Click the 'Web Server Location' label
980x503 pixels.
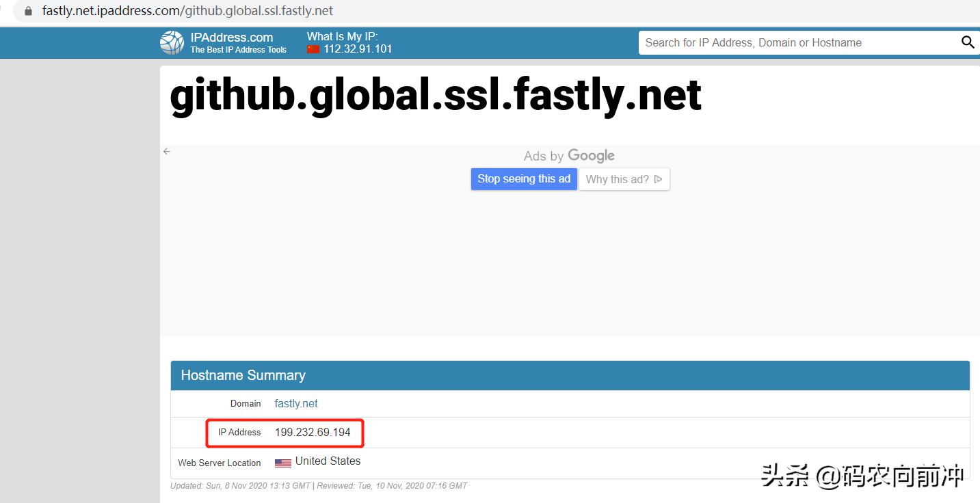click(220, 463)
